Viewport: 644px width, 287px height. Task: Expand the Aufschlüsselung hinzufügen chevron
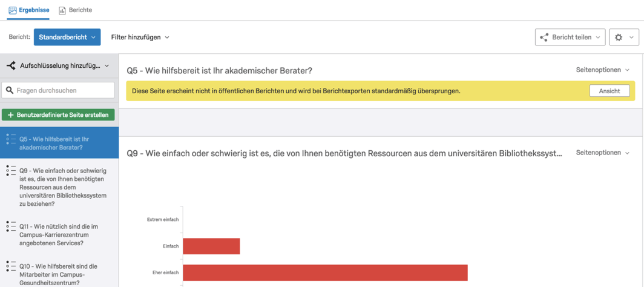point(107,65)
